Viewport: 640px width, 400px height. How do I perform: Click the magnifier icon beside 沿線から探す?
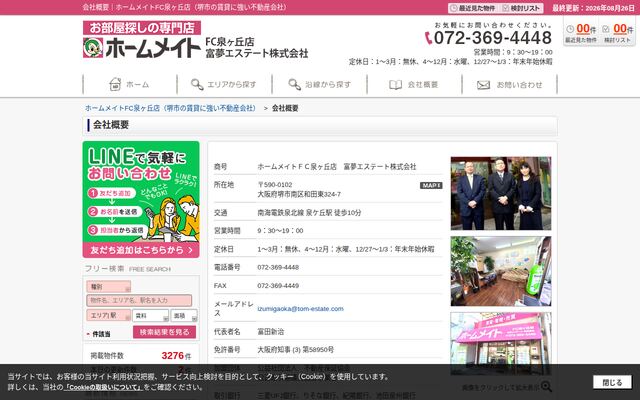pos(295,84)
